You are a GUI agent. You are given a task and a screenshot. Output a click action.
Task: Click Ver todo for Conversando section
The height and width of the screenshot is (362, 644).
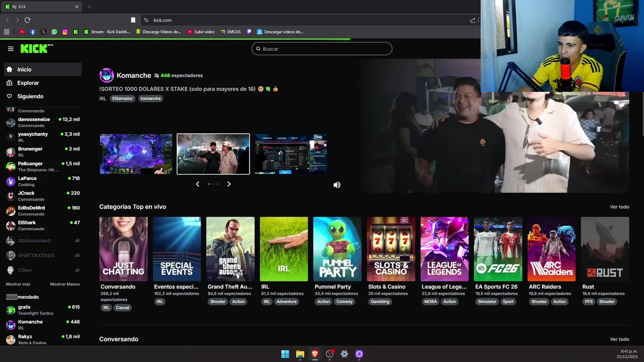[619, 339]
